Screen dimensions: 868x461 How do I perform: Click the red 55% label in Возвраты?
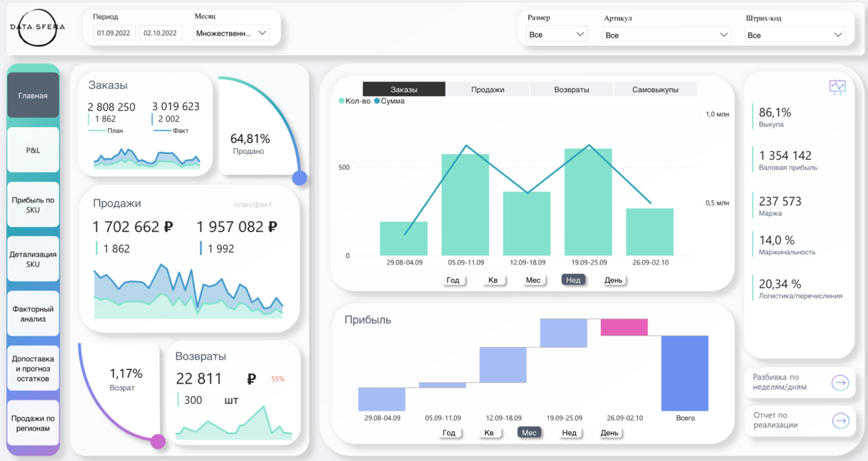pyautogui.click(x=278, y=379)
